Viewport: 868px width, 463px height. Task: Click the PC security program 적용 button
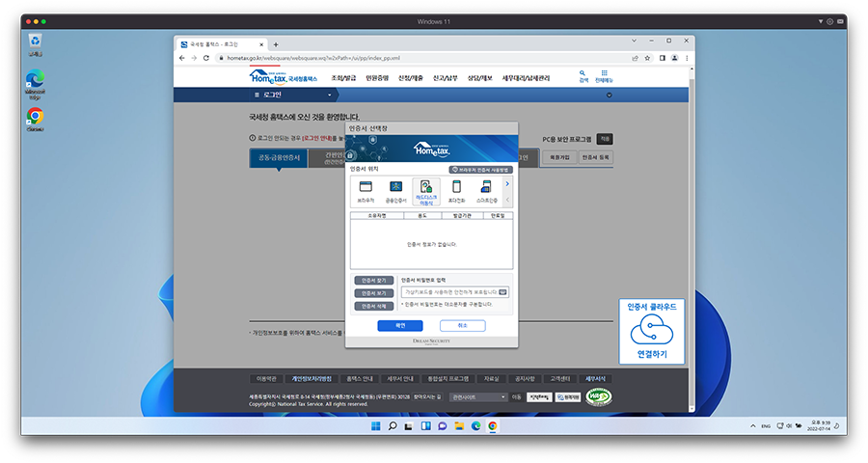tap(605, 139)
